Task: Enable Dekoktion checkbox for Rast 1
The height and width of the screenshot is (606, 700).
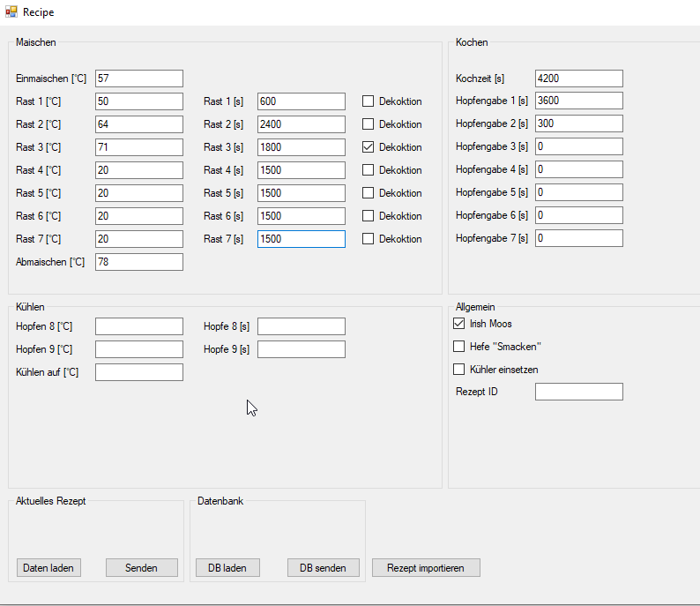Action: [369, 101]
